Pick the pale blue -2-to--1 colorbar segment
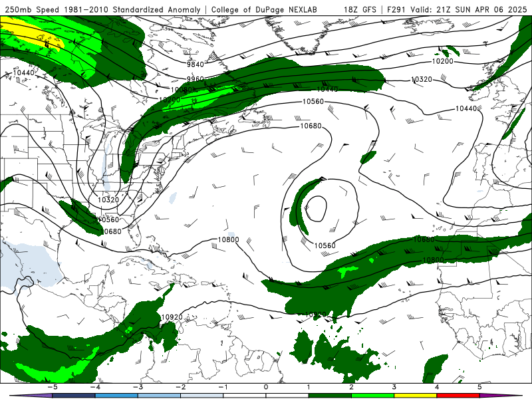Screen dimensions: 532x399 pos(202,396)
